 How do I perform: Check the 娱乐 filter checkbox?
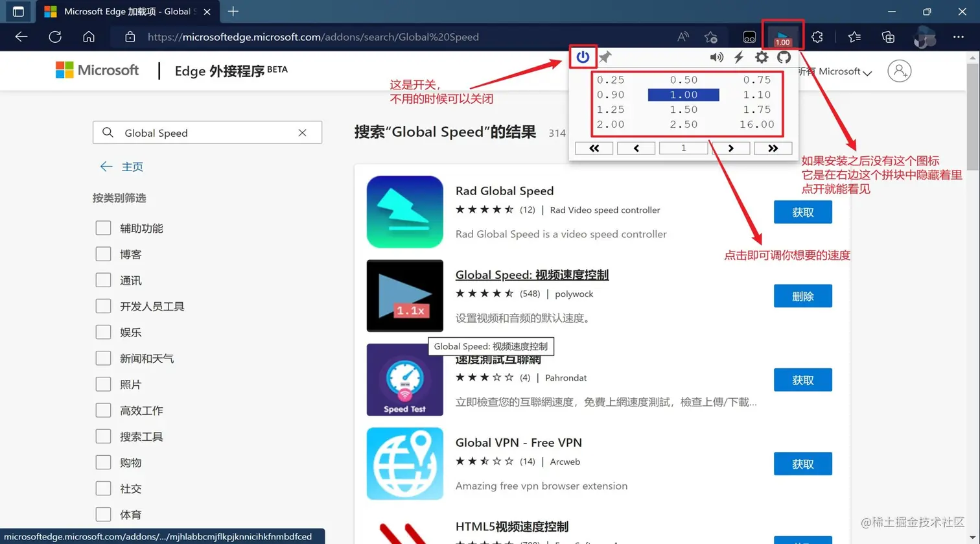point(103,332)
